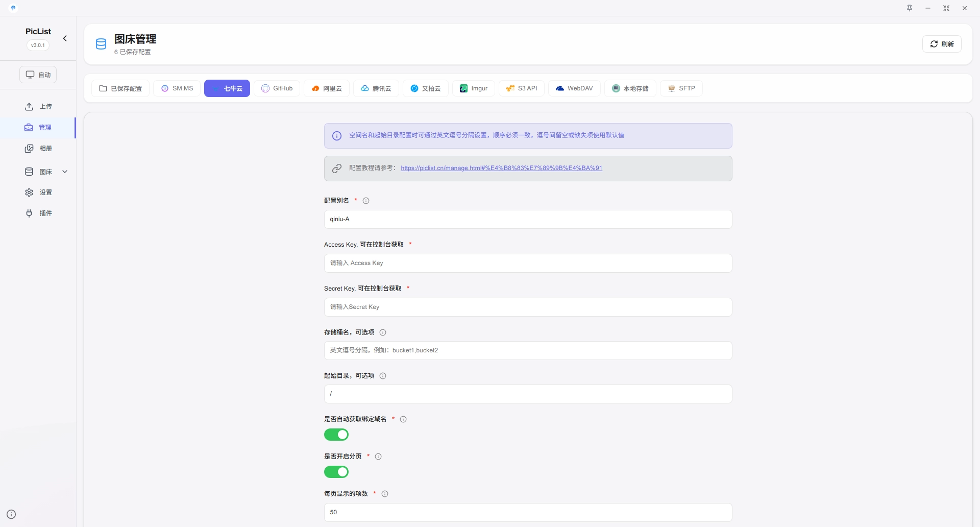This screenshot has height=527, width=980.
Task: Click info icon in the purple notice banner
Action: coord(337,136)
